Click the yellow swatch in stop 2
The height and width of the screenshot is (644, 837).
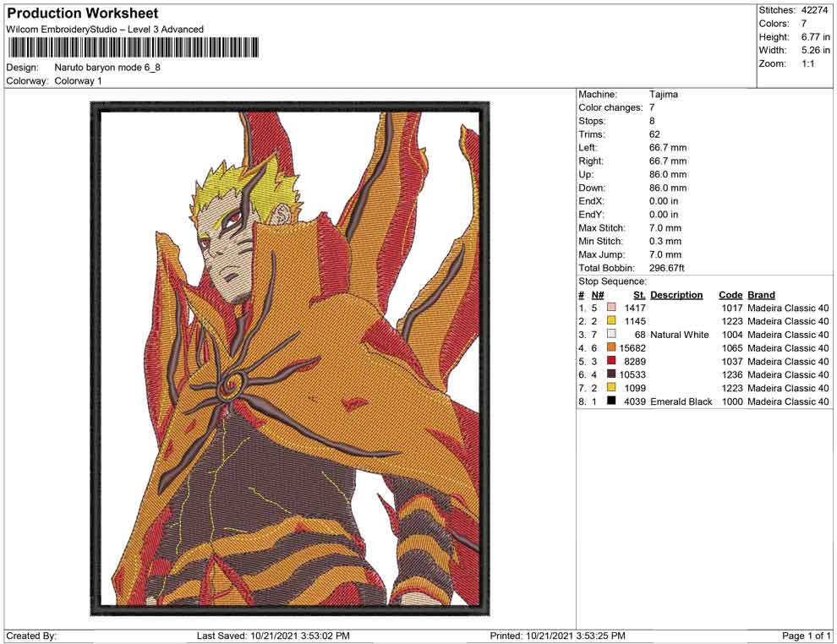(x=611, y=320)
